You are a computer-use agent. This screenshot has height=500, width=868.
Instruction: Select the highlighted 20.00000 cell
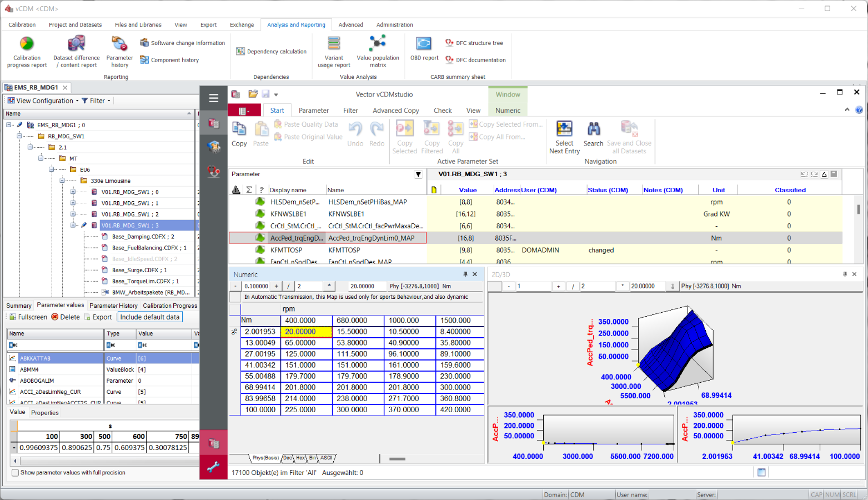[x=305, y=332]
